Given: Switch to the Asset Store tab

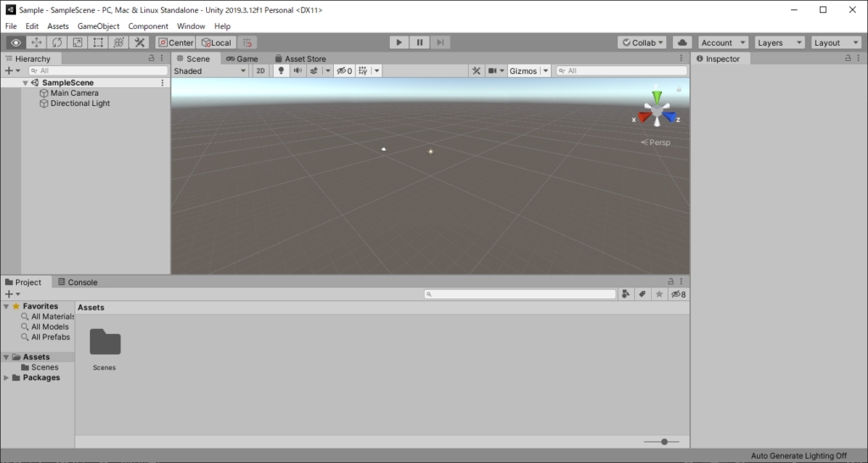Looking at the screenshot, I should 301,59.
